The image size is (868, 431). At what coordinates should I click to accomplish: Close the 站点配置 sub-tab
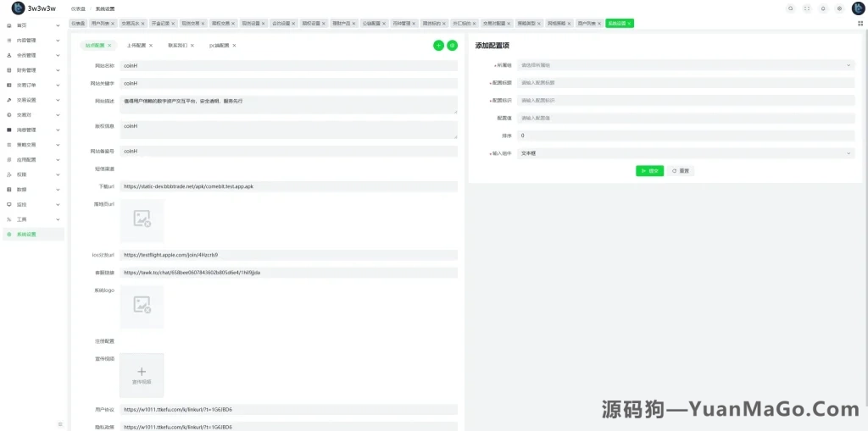point(109,46)
